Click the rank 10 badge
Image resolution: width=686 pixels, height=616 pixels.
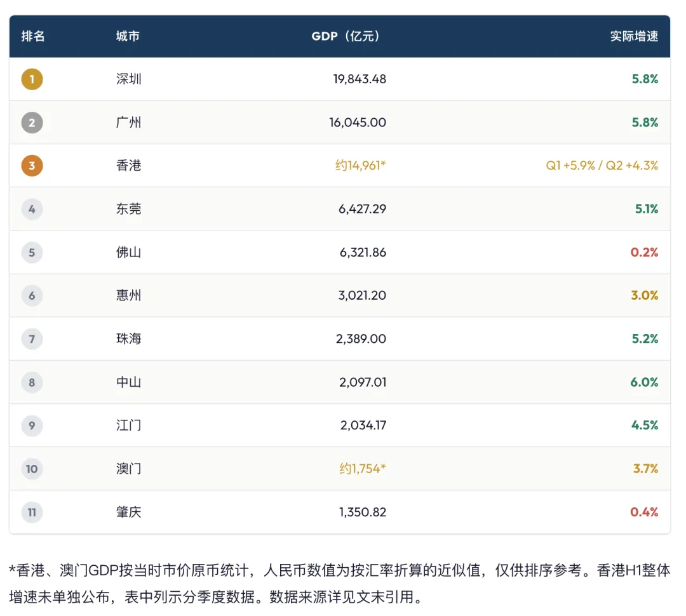click(x=32, y=469)
